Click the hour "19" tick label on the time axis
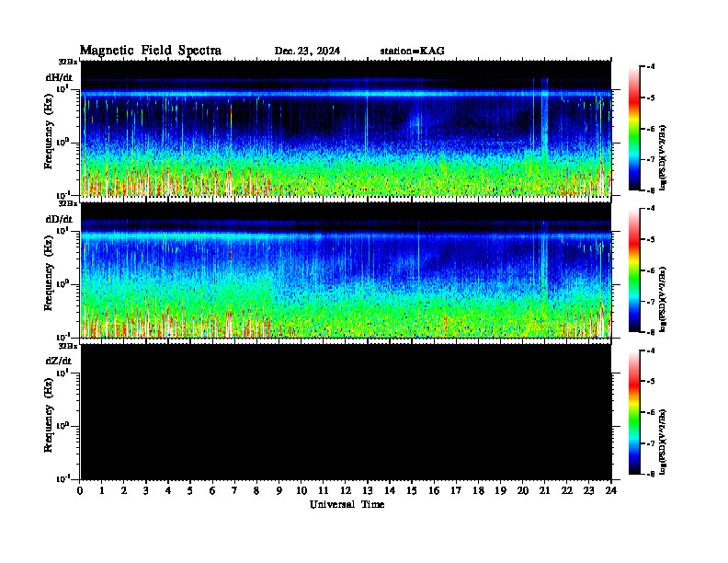Viewport: 728px width, 563px height. pos(500,490)
